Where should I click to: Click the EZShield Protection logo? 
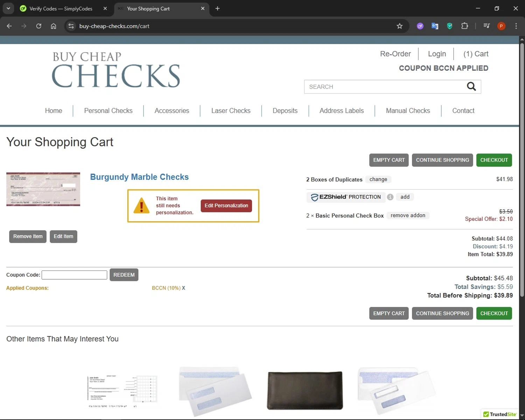click(346, 197)
